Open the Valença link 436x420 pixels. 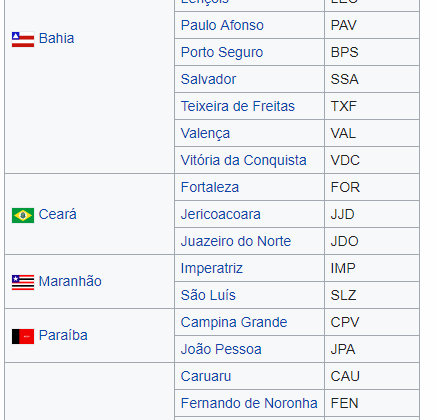click(x=205, y=134)
